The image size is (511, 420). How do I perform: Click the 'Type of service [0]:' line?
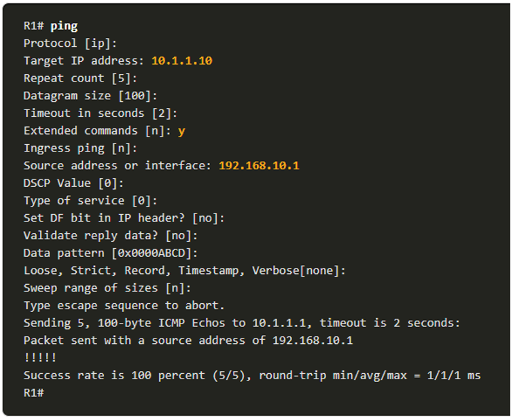coord(90,200)
